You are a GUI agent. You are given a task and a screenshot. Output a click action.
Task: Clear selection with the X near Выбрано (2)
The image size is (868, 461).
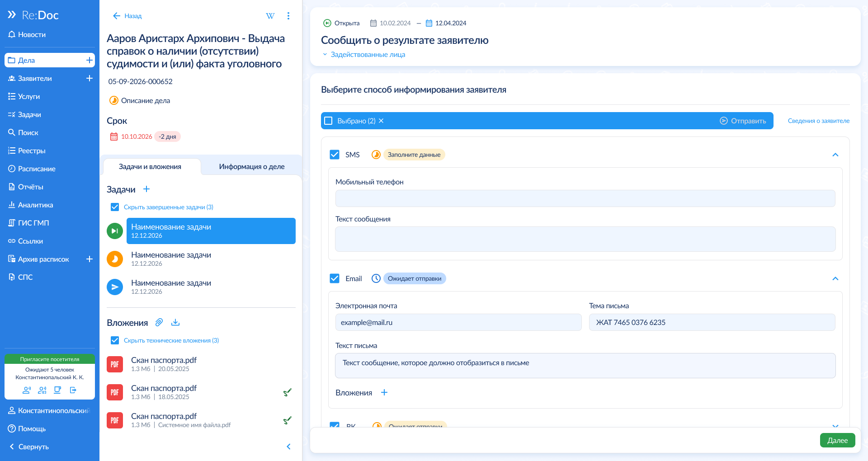381,121
